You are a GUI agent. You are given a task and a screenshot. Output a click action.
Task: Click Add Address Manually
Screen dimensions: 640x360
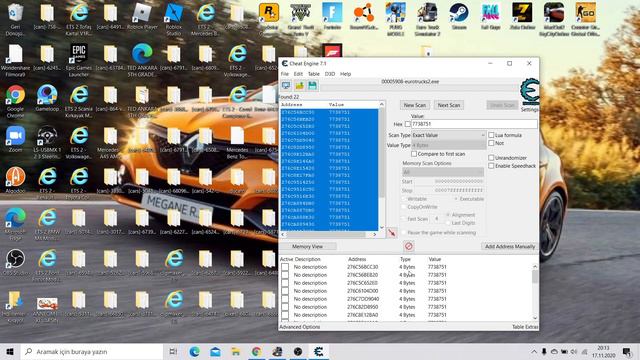[x=510, y=247]
